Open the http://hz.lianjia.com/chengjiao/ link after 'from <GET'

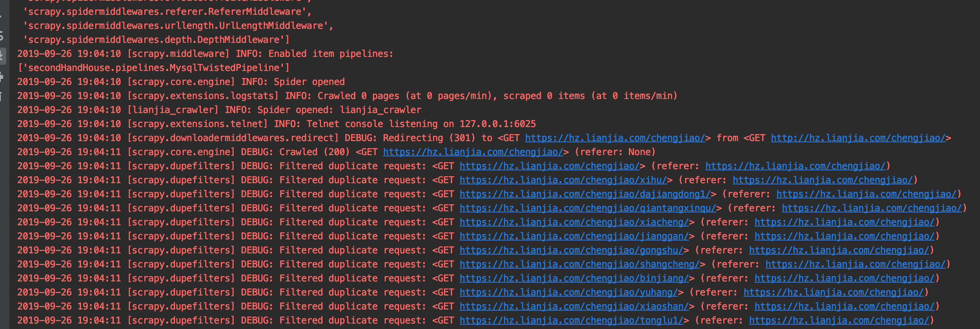coord(858,138)
